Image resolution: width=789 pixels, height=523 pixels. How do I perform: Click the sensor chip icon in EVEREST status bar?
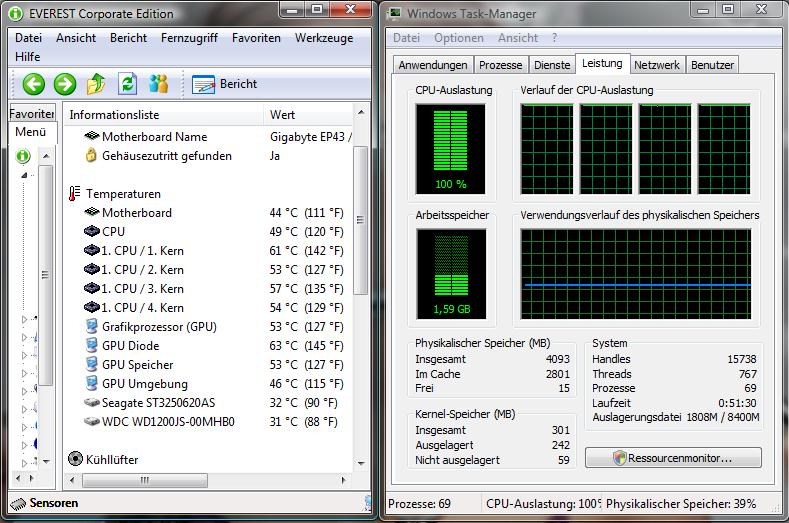coord(18,503)
